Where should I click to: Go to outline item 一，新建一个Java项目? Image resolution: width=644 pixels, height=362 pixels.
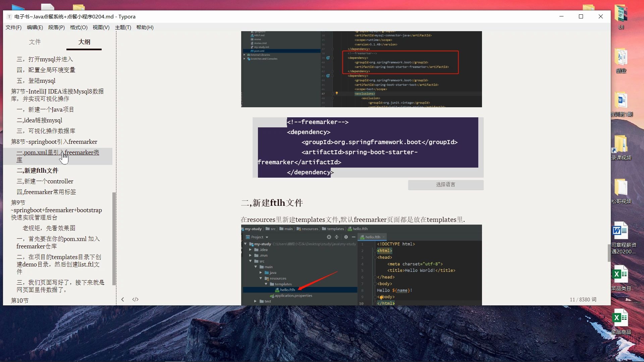[45, 110]
